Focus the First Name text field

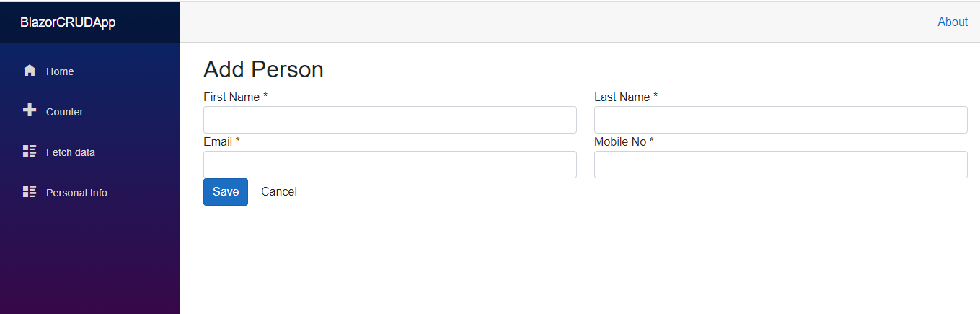[389, 120]
